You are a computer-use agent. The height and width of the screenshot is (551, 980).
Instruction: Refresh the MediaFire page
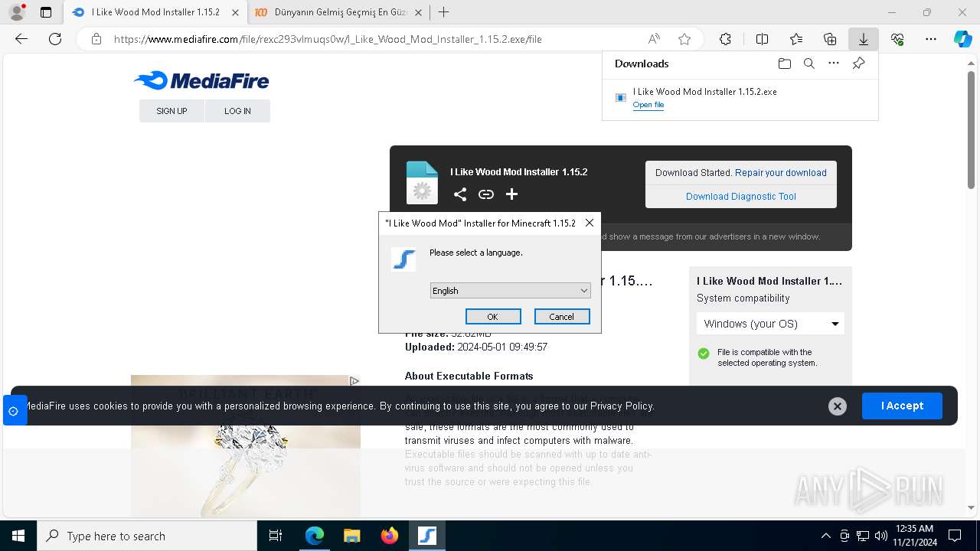pyautogui.click(x=55, y=39)
